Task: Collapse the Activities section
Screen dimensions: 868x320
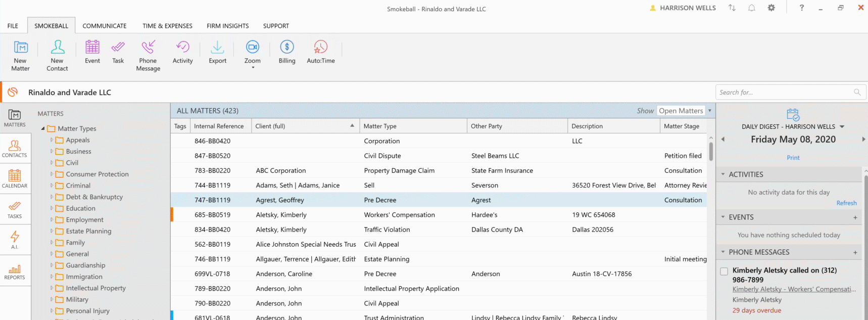Action: (723, 174)
